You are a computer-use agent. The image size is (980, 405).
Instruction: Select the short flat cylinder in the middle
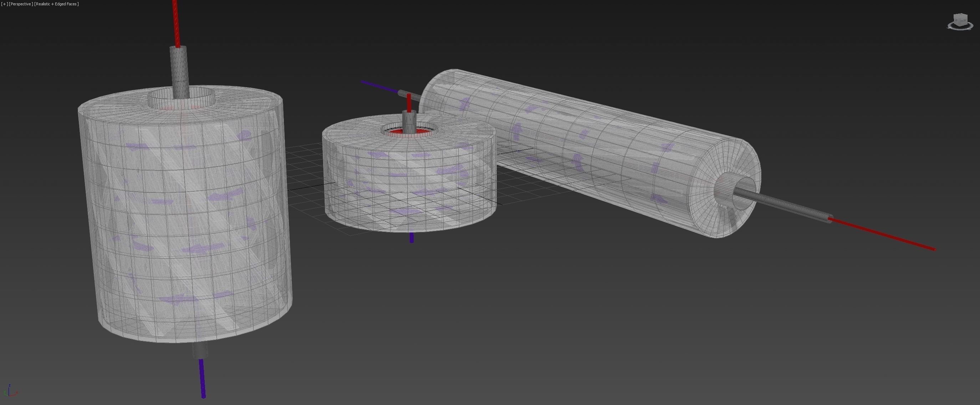[x=409, y=173]
